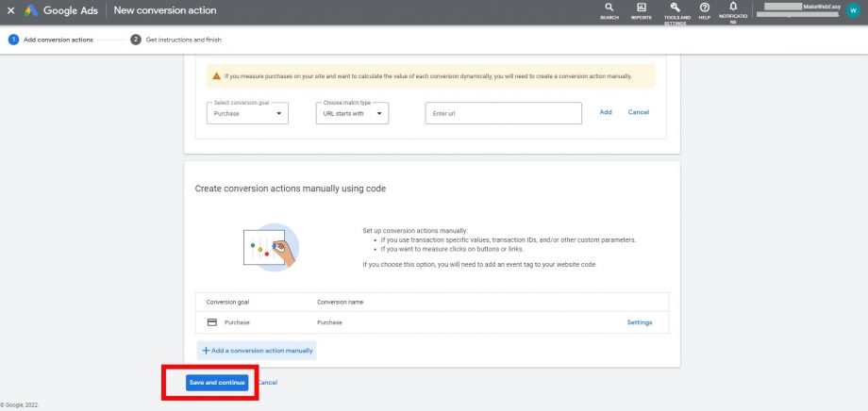This screenshot has height=411, width=868.
Task: Expand the Select conversion goal dropdown
Action: pyautogui.click(x=247, y=113)
